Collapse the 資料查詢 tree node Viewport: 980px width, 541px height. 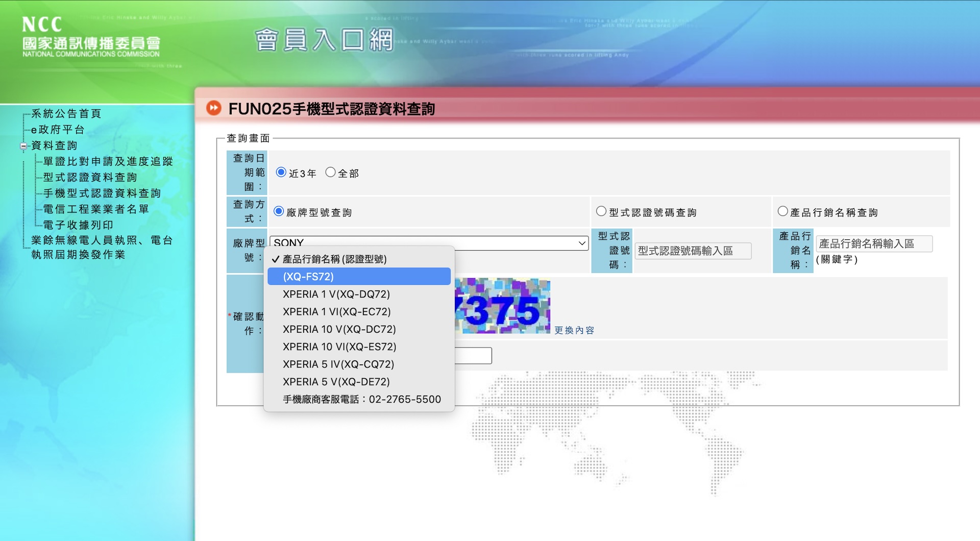23,146
